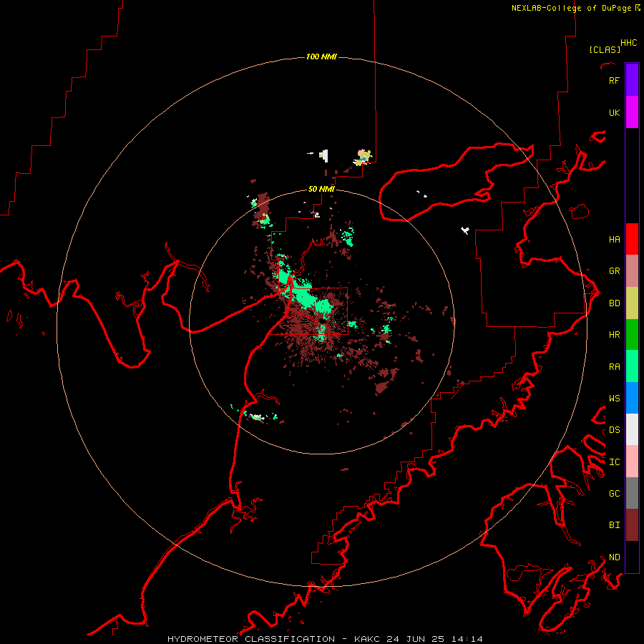The height and width of the screenshot is (644, 644).
Task: Click the "HA" legend label
Action: 614,239
